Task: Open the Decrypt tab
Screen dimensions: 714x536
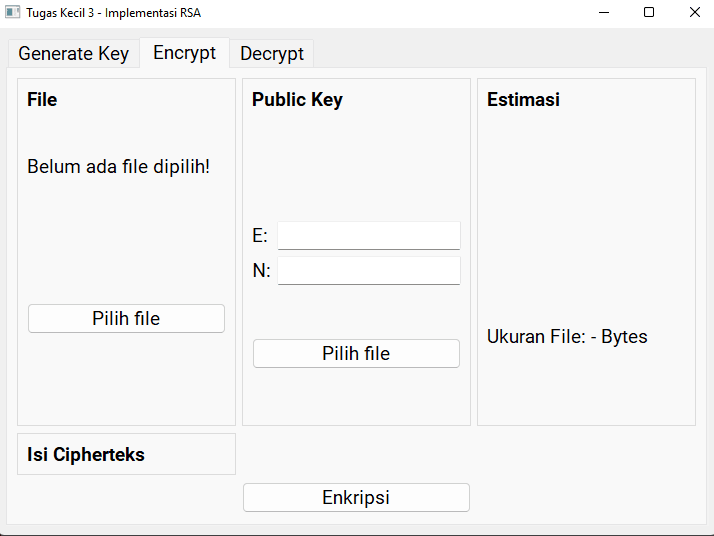Action: 271,54
